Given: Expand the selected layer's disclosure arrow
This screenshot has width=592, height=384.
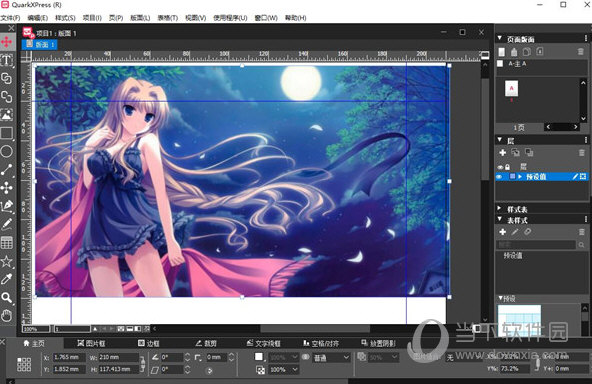Looking at the screenshot, I should click(x=520, y=177).
